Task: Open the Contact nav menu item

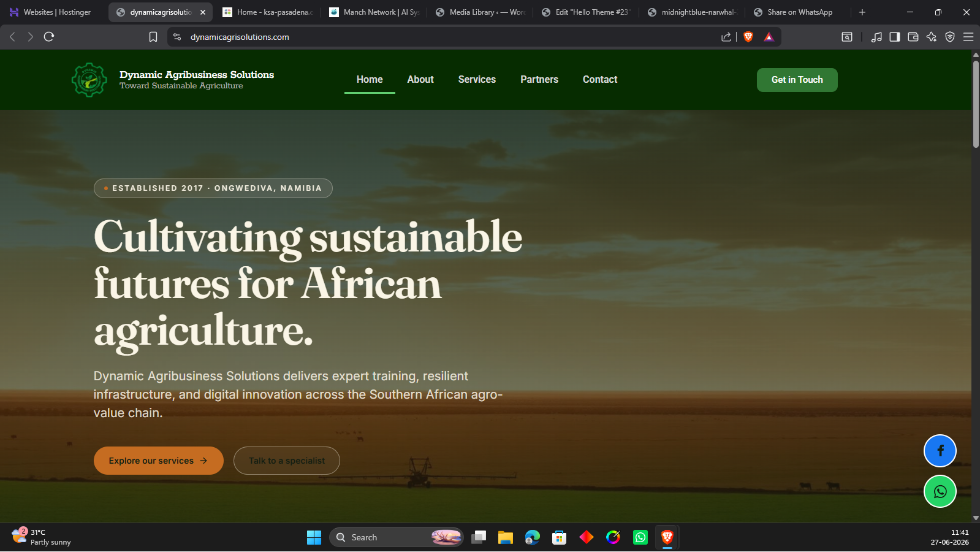Action: pyautogui.click(x=600, y=80)
